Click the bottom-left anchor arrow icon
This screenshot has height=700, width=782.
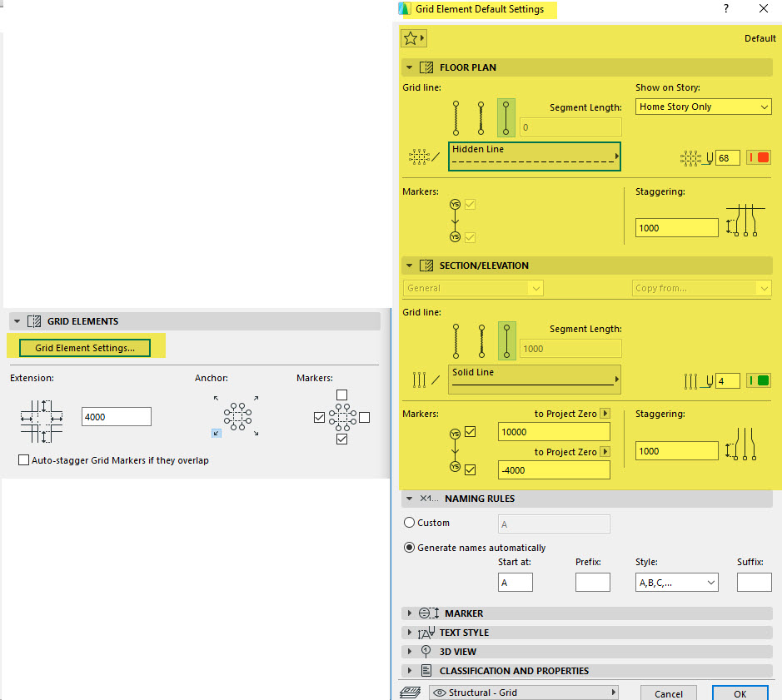pyautogui.click(x=217, y=433)
